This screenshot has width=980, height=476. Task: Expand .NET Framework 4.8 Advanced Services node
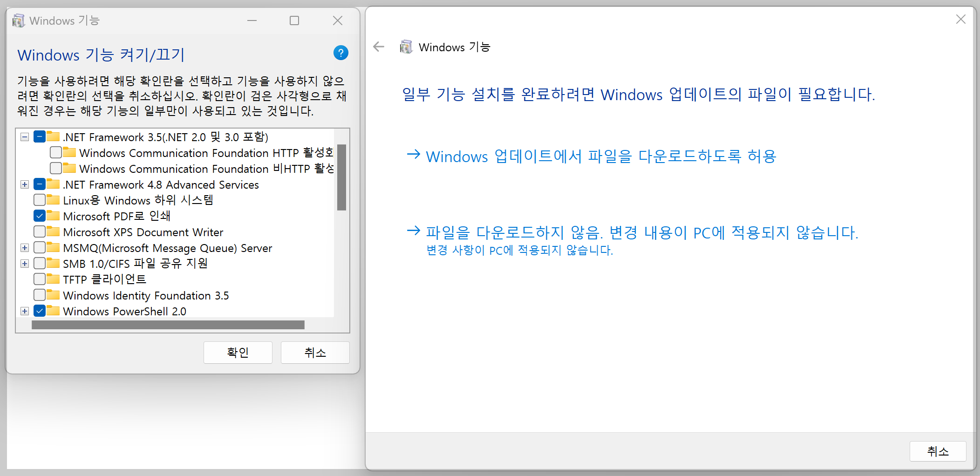[x=25, y=184]
